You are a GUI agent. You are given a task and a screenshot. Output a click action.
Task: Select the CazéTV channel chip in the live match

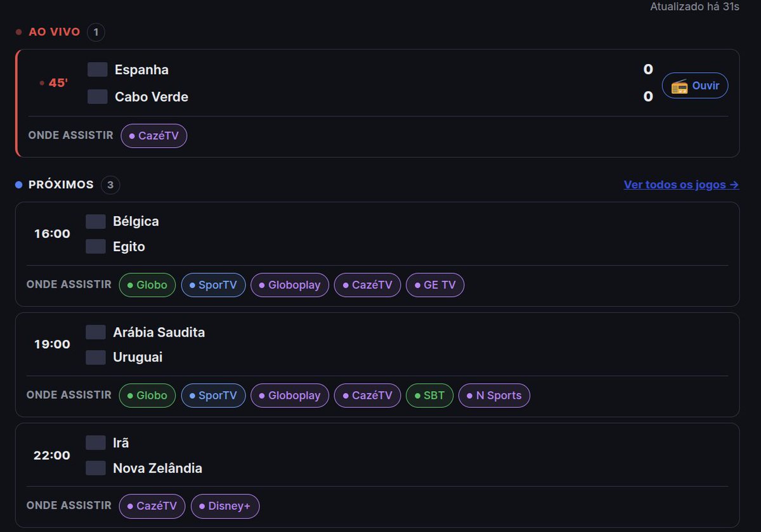click(154, 136)
